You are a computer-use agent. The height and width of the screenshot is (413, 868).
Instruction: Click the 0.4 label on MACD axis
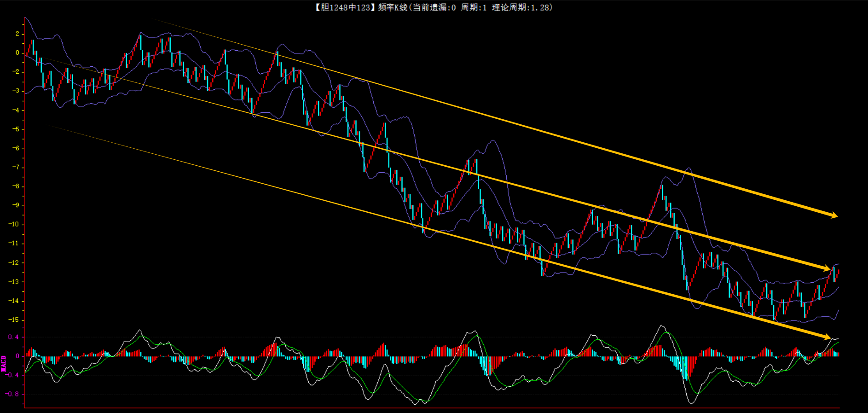click(x=13, y=337)
